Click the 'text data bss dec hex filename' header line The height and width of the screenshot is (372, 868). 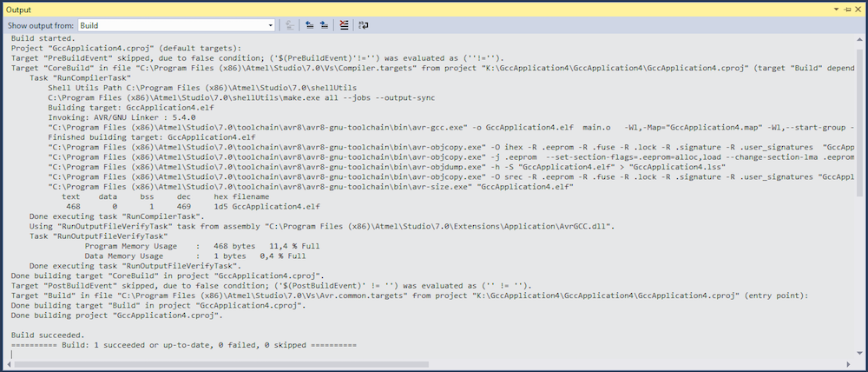(166, 196)
